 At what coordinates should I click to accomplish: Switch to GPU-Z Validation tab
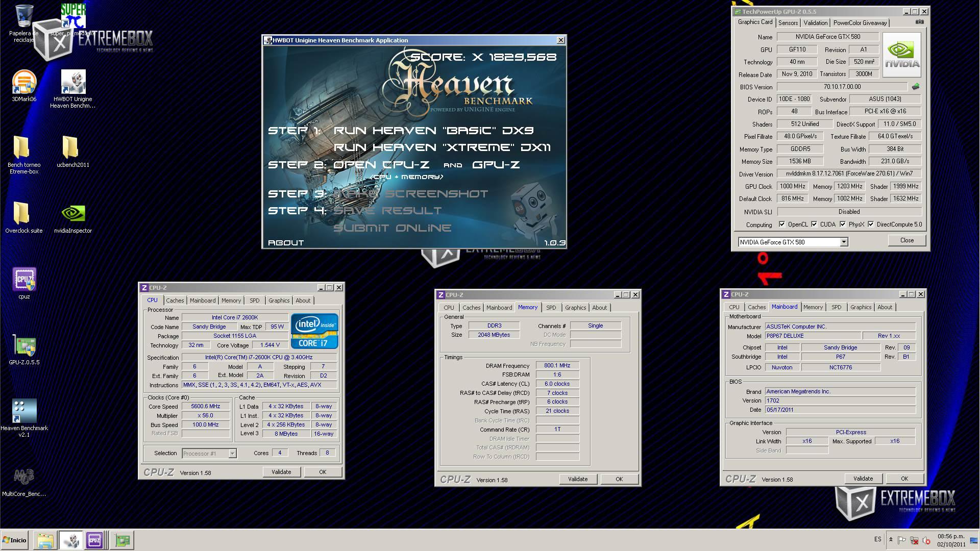[x=815, y=23]
